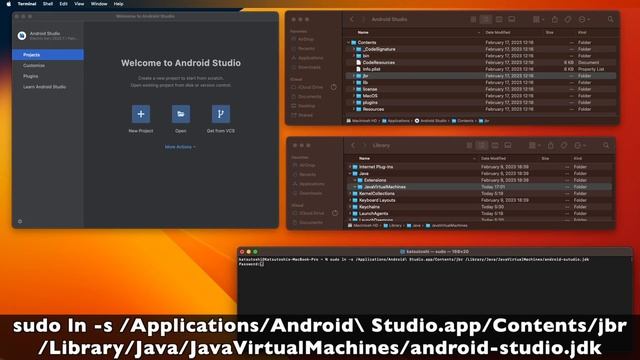Expand the _CodeSignature folder

354,49
